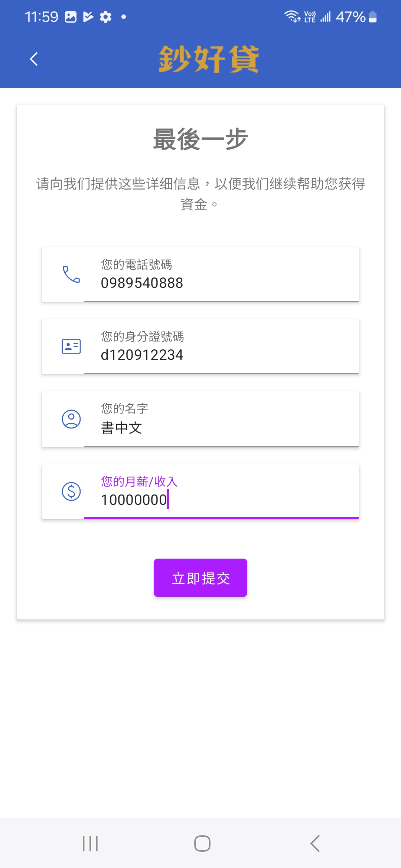Tap the Android system back button
Screen dimensions: 401x868
click(x=315, y=843)
